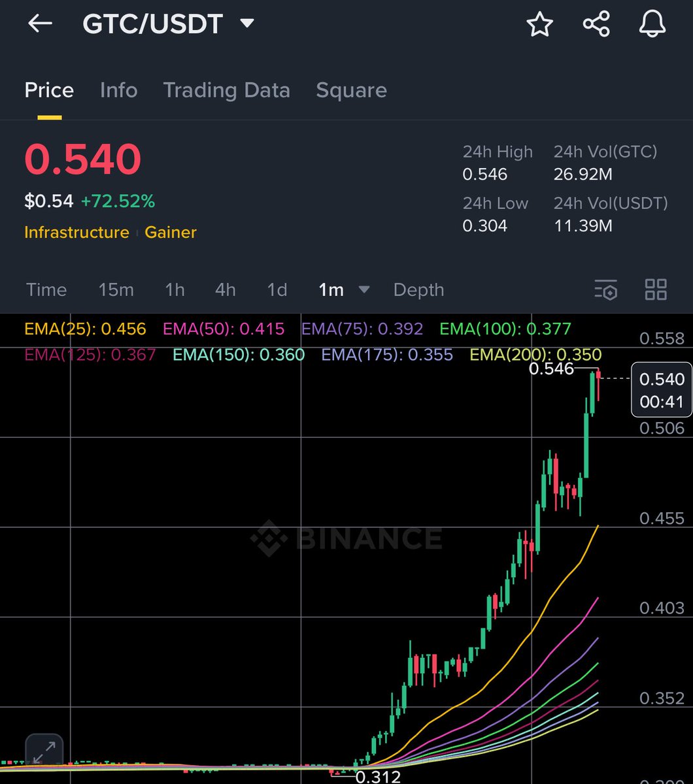Tap the large 0.540 last price
Viewport: 693px width, 784px height.
click(83, 159)
